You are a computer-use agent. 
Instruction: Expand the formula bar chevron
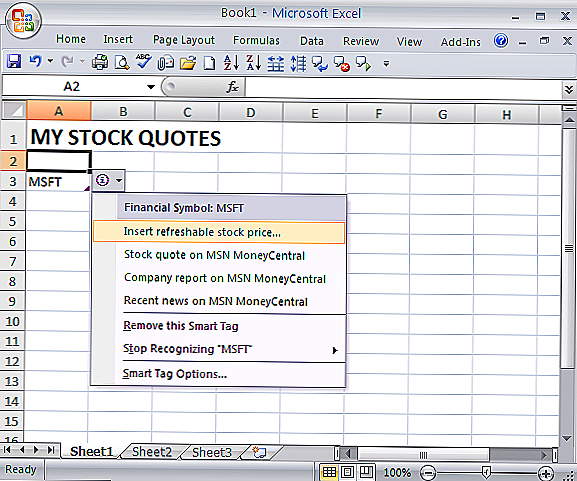pos(569,89)
